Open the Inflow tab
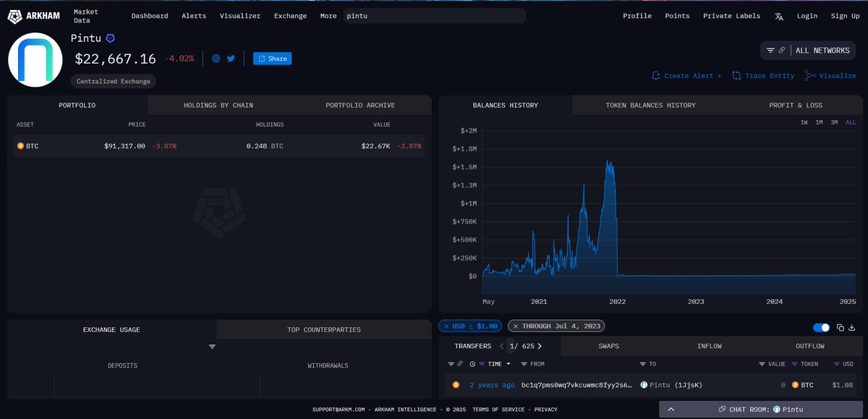The height and width of the screenshot is (419, 868). click(710, 346)
